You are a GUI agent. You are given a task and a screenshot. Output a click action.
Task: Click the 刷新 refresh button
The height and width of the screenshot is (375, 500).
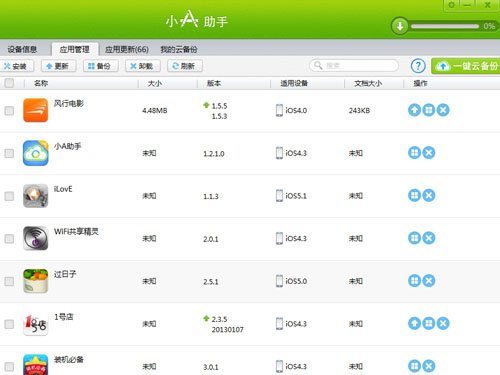tap(185, 66)
